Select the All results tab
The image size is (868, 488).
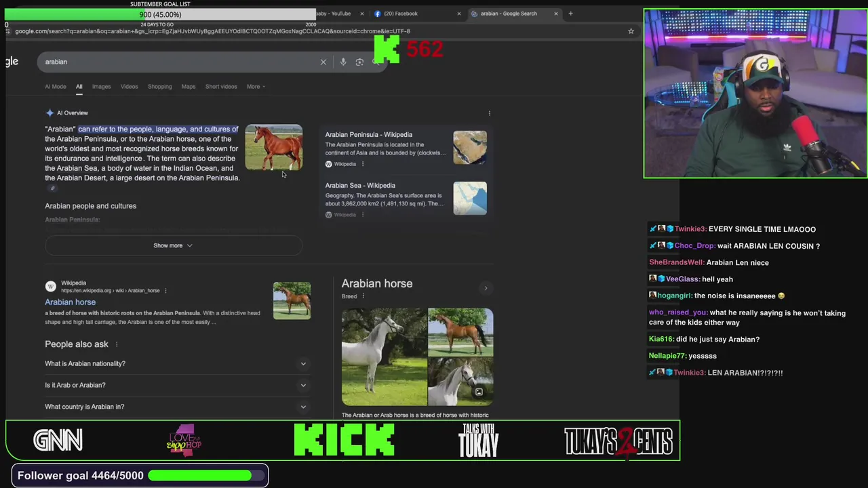pyautogui.click(x=79, y=87)
